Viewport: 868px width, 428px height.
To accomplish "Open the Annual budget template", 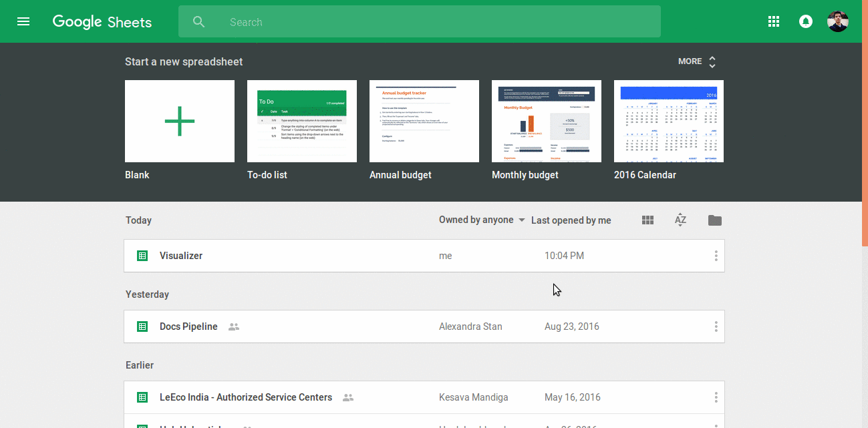I will pyautogui.click(x=424, y=122).
